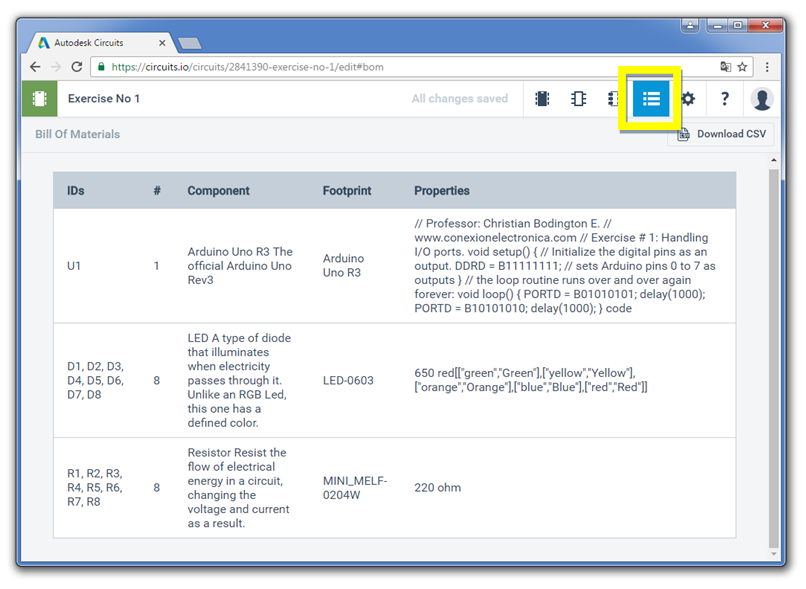The image size is (806, 589).
Task: Open the user profile avatar
Action: pyautogui.click(x=761, y=98)
